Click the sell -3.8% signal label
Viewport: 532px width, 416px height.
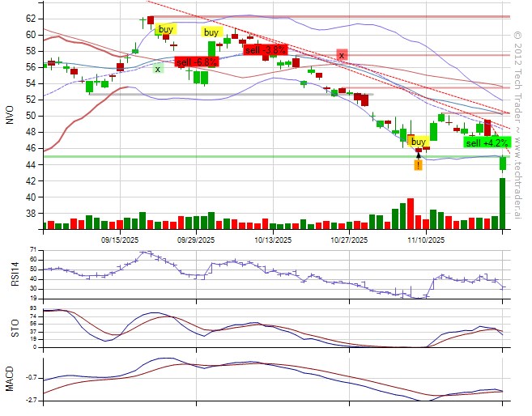coord(265,49)
